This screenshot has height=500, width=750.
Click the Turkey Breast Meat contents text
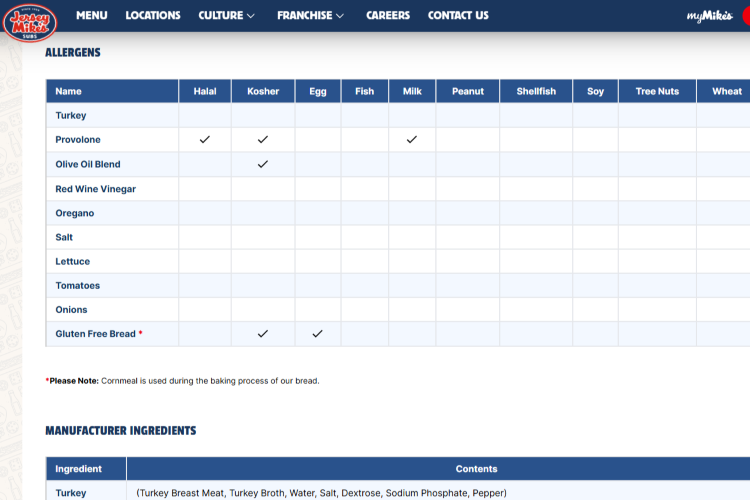point(321,493)
